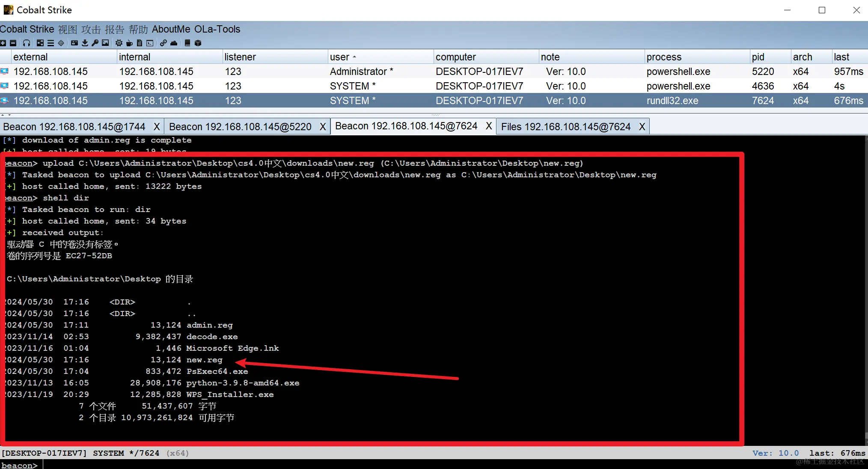Select the rundll32.exe SYSTEM session row
Image resolution: width=868 pixels, height=469 pixels.
672,101
